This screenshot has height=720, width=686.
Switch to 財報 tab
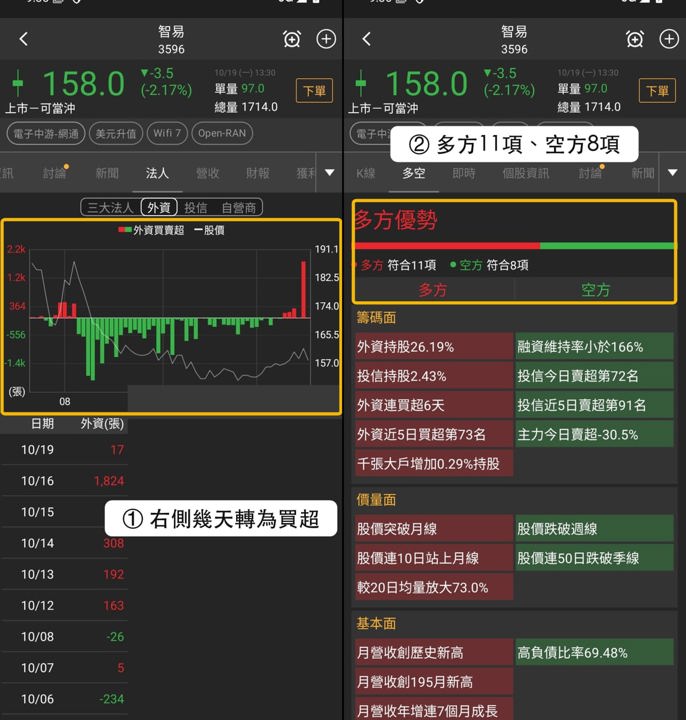click(x=258, y=173)
